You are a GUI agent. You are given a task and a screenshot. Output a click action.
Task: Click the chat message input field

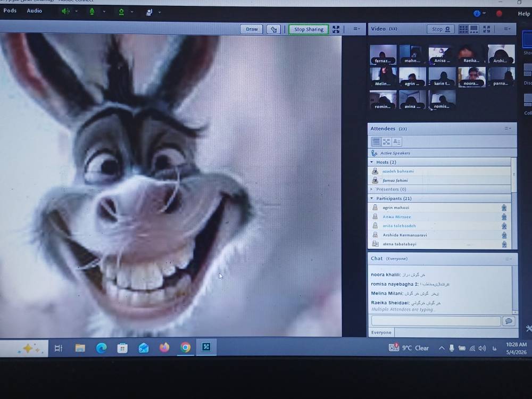pyautogui.click(x=436, y=321)
